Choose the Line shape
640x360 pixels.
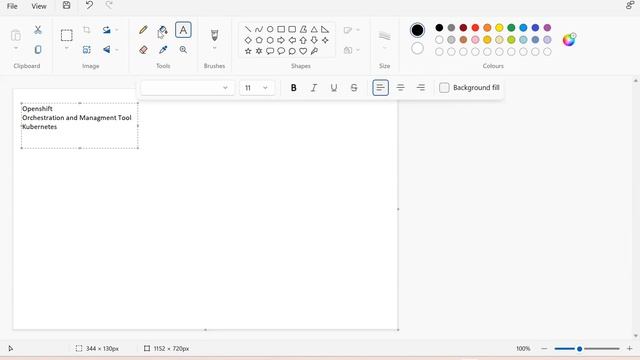click(248, 29)
